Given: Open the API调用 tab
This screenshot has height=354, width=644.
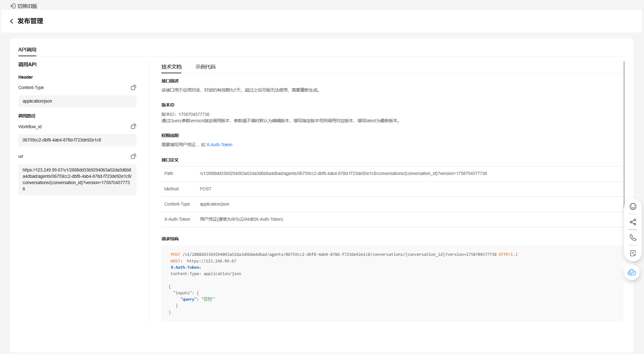Looking at the screenshot, I should [27, 50].
